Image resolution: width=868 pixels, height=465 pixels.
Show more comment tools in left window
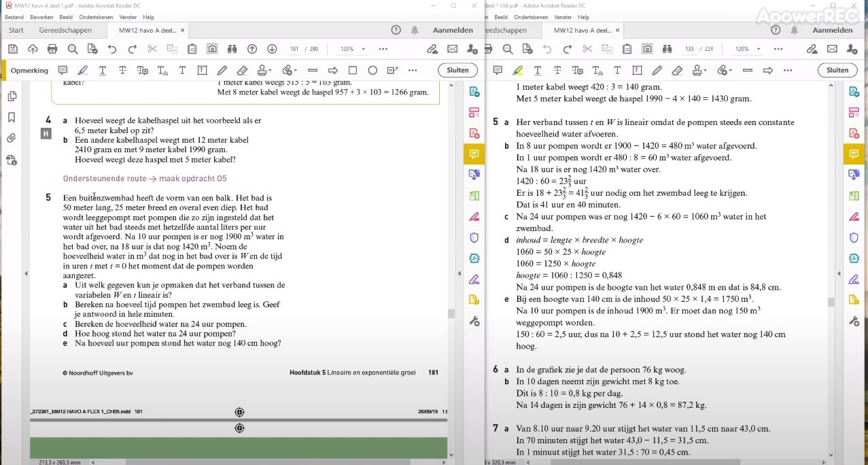coord(413,70)
